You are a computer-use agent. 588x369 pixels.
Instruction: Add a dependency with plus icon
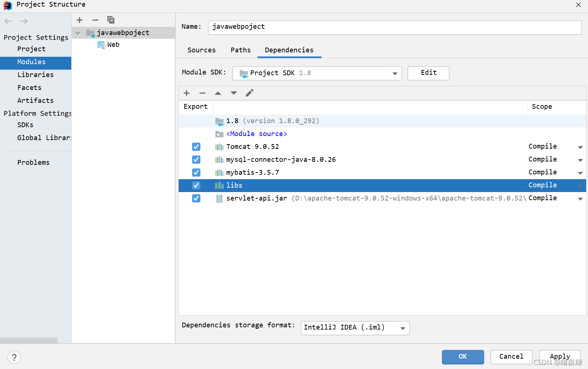187,93
